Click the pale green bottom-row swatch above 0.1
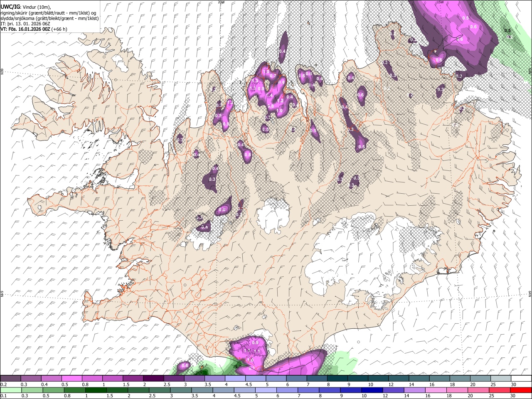 11,390
